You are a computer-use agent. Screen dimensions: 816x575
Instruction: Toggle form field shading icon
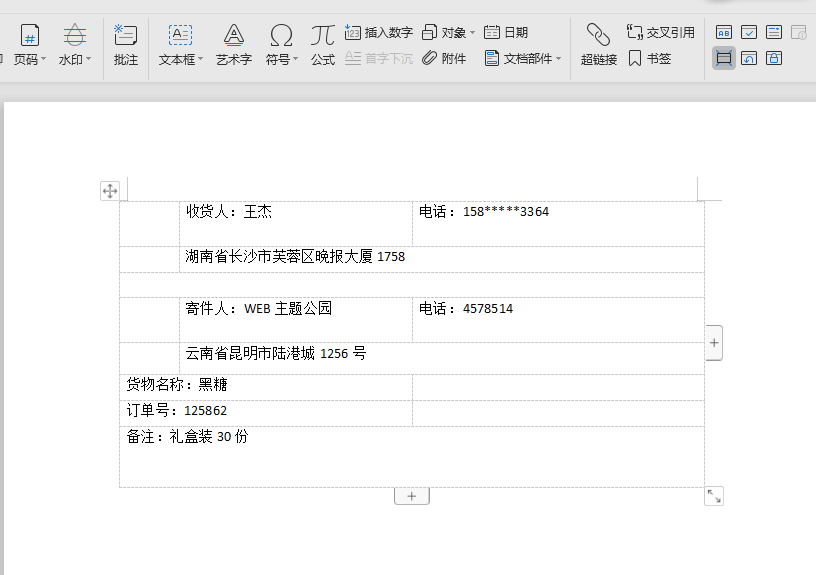coord(723,58)
